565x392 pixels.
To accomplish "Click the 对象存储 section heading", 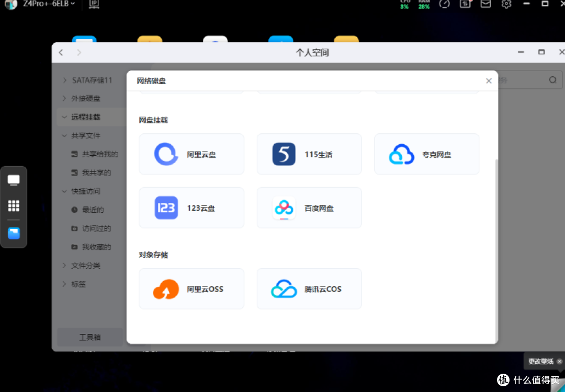I will click(153, 255).
